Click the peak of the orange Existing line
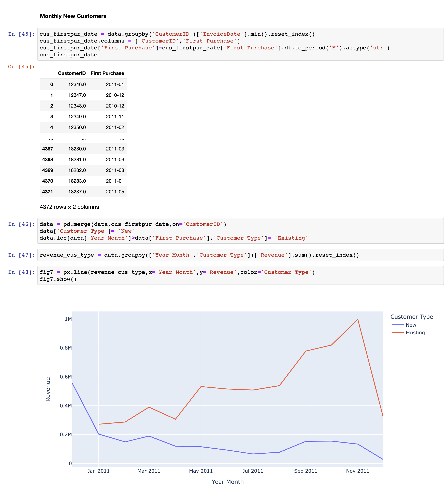This screenshot has height=499, width=448. click(x=357, y=319)
